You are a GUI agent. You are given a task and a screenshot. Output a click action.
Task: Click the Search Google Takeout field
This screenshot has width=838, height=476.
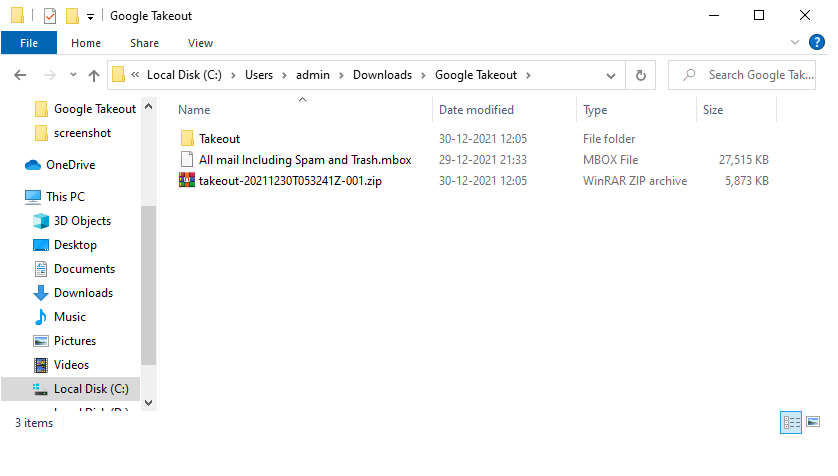pyautogui.click(x=742, y=75)
